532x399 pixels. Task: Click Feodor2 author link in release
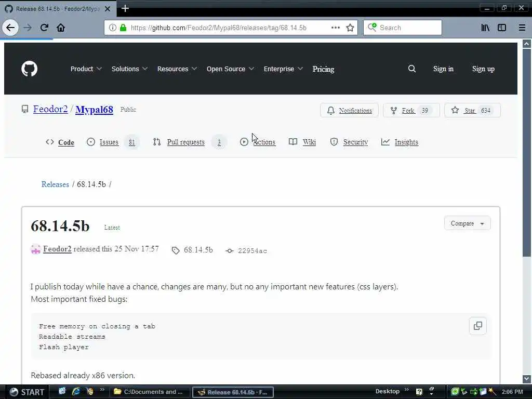click(x=57, y=249)
